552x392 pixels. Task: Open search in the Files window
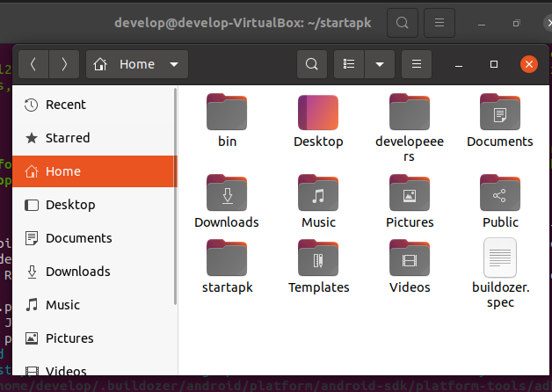[312, 64]
